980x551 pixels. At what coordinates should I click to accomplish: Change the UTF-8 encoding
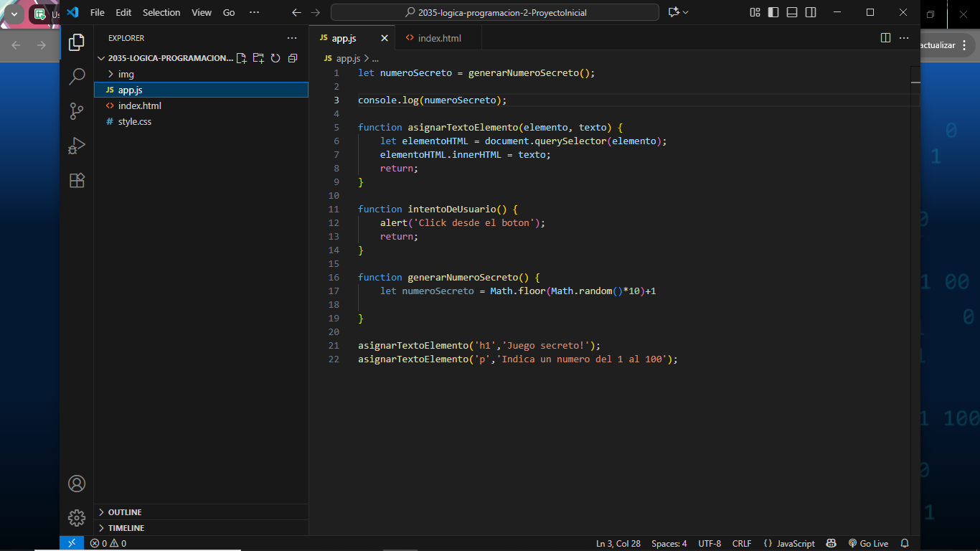tap(710, 543)
